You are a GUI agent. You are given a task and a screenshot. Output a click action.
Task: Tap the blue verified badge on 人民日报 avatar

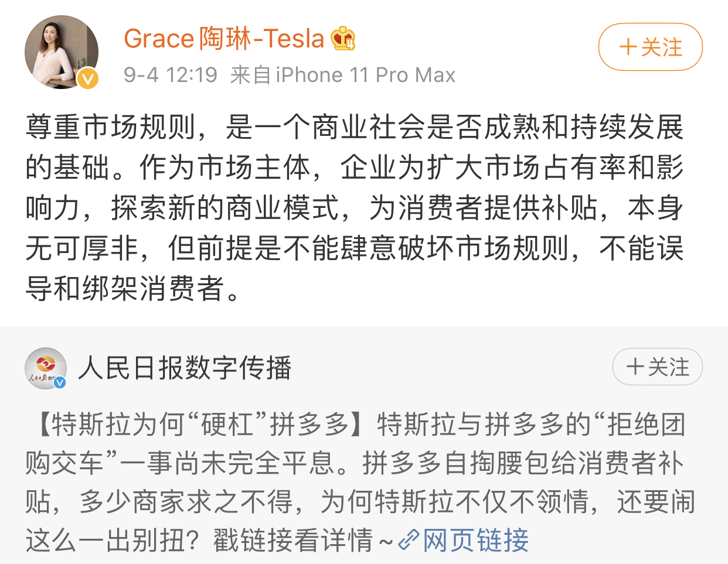coord(60,382)
